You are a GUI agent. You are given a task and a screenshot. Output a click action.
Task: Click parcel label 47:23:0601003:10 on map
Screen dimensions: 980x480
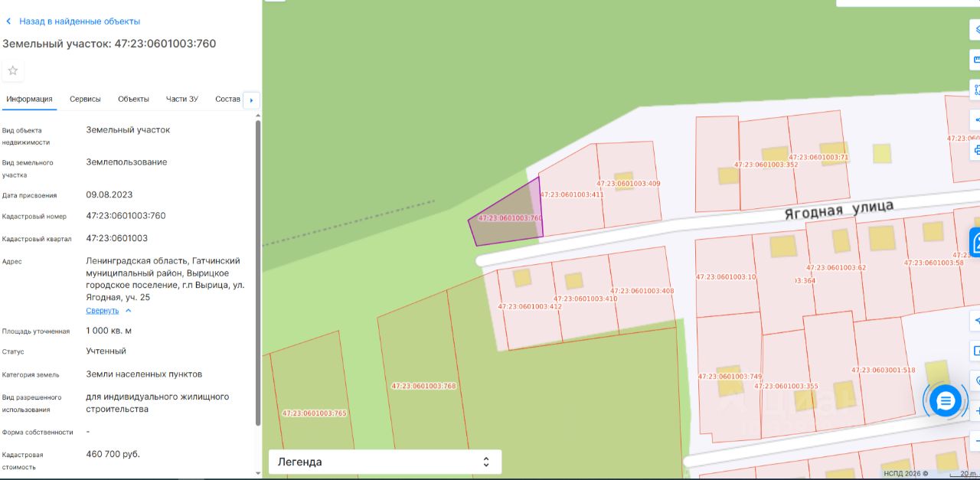726,277
